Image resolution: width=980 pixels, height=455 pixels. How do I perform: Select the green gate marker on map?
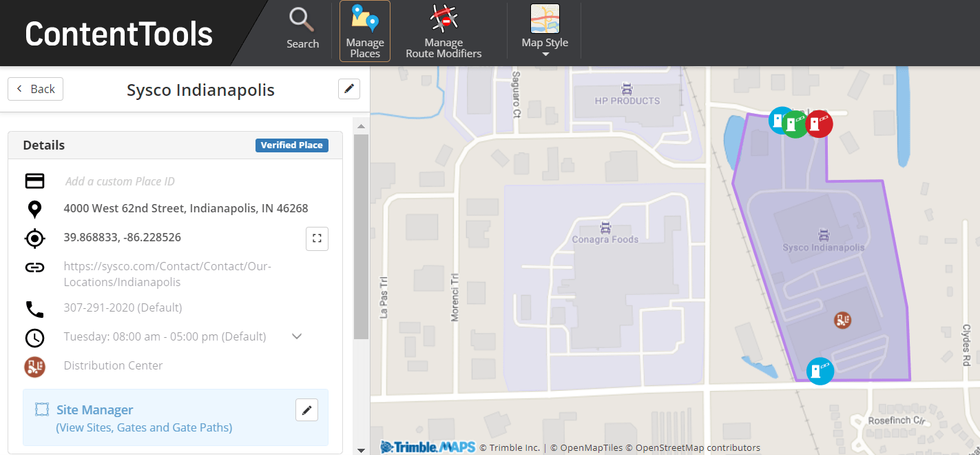[x=795, y=124]
